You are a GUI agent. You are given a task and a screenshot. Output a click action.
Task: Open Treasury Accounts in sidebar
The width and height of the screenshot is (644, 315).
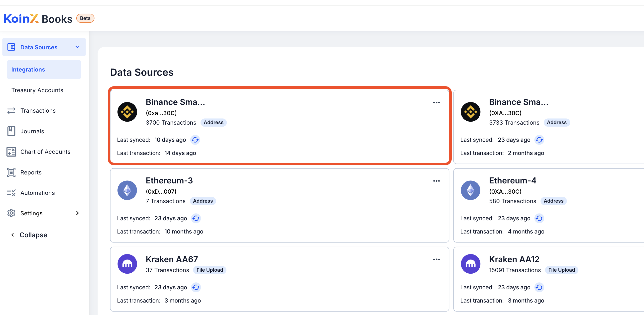[37, 90]
